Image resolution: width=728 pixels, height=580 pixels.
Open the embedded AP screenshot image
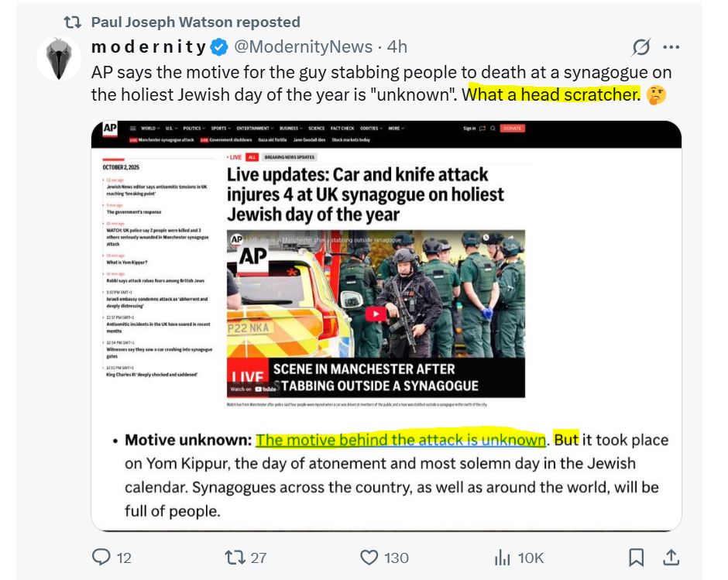pos(386,325)
